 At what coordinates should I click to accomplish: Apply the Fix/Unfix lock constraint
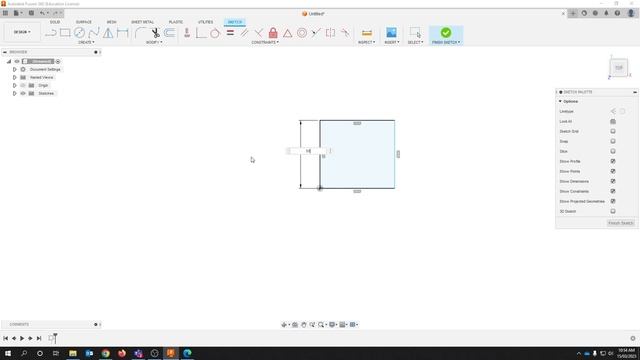273,33
